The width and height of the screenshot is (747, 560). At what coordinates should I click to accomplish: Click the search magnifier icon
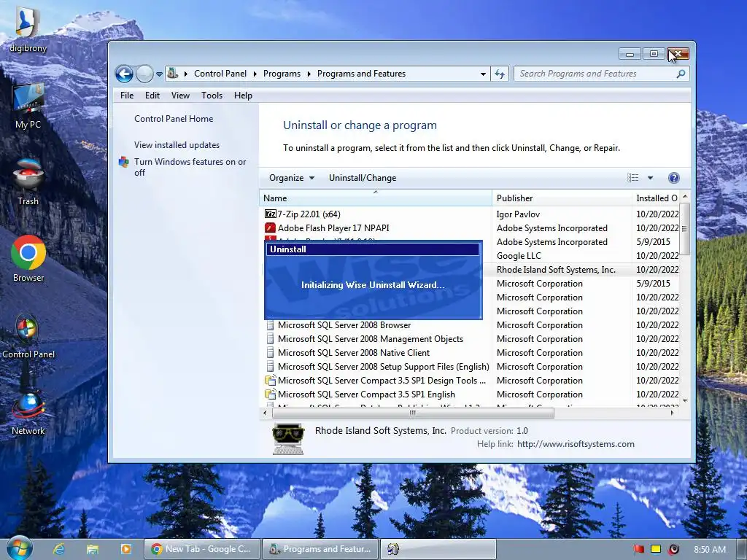coord(681,74)
